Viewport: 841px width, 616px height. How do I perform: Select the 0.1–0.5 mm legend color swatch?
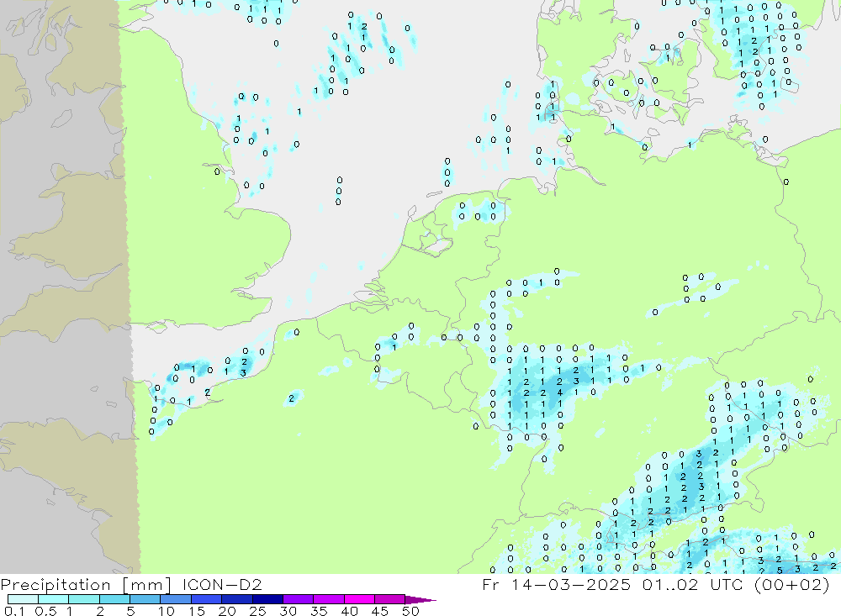[23, 599]
